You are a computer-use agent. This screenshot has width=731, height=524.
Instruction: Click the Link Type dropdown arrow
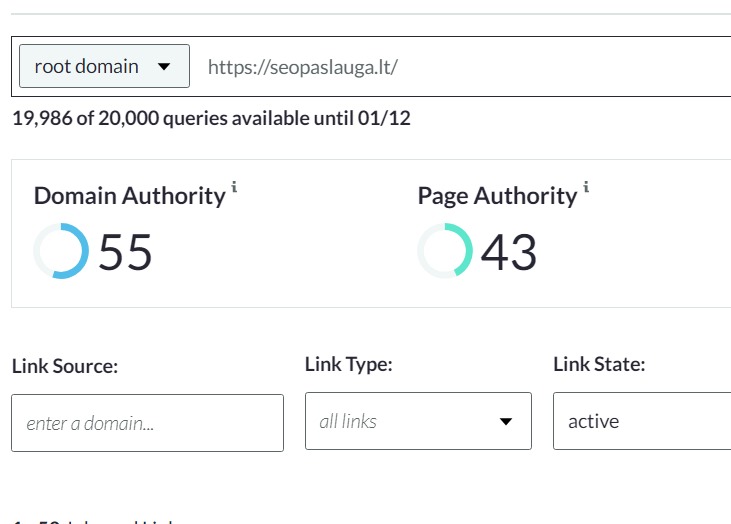(506, 421)
